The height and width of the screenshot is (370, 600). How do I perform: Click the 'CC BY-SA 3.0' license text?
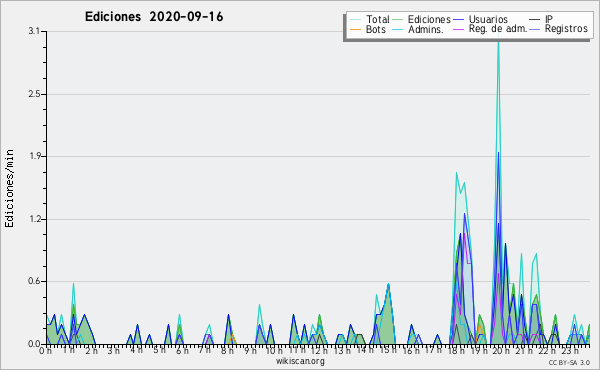tap(569, 362)
